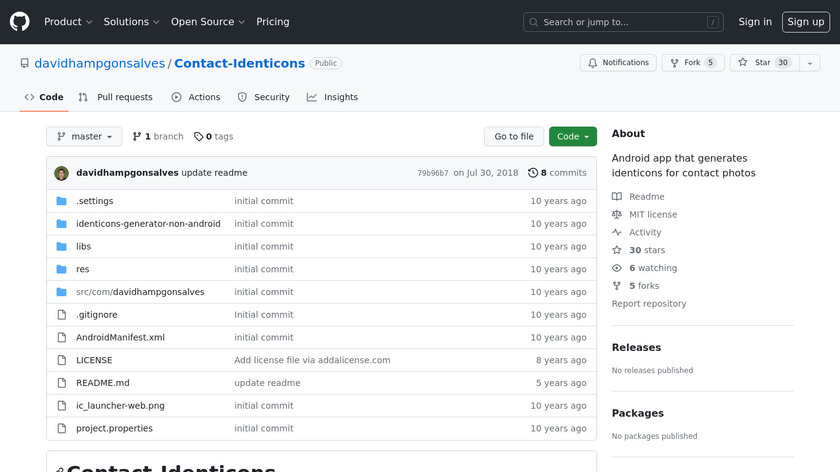Image resolution: width=840 pixels, height=472 pixels.
Task: Click the MIT license scale icon
Action: (617, 214)
